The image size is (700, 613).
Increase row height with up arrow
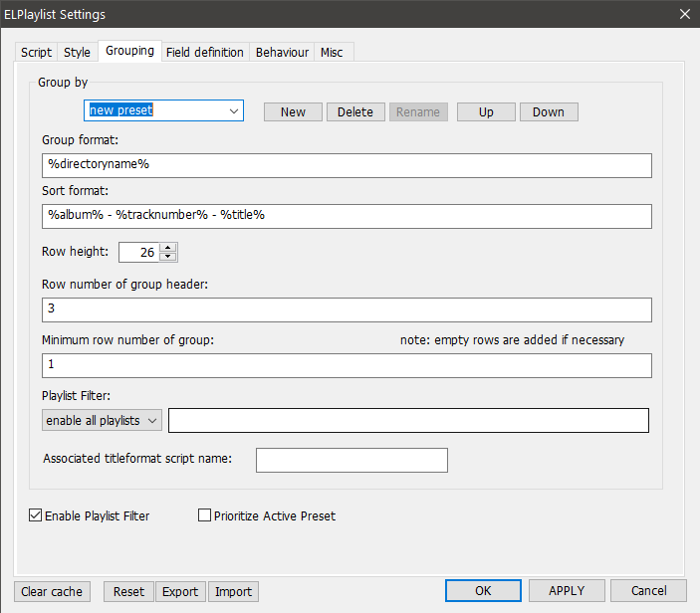tap(167, 247)
